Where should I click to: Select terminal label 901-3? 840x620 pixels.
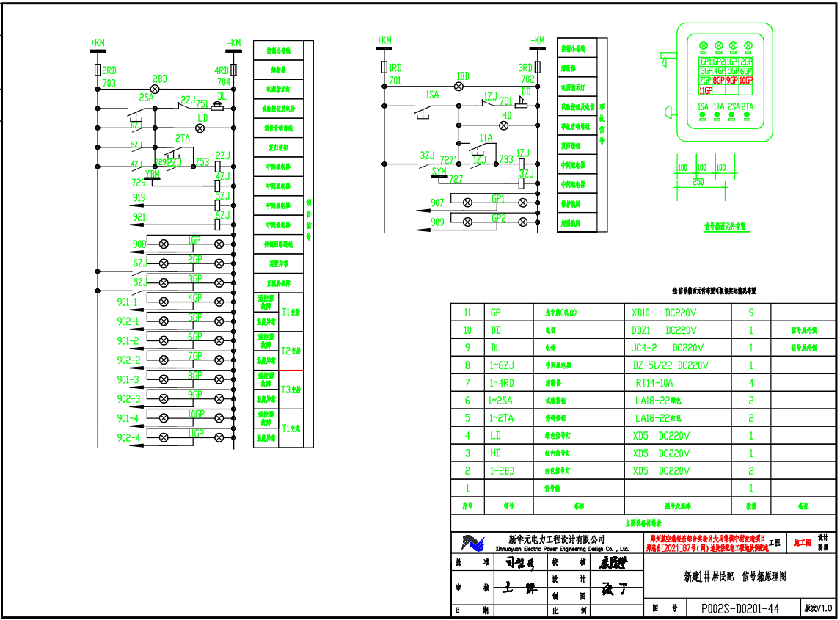pos(128,379)
